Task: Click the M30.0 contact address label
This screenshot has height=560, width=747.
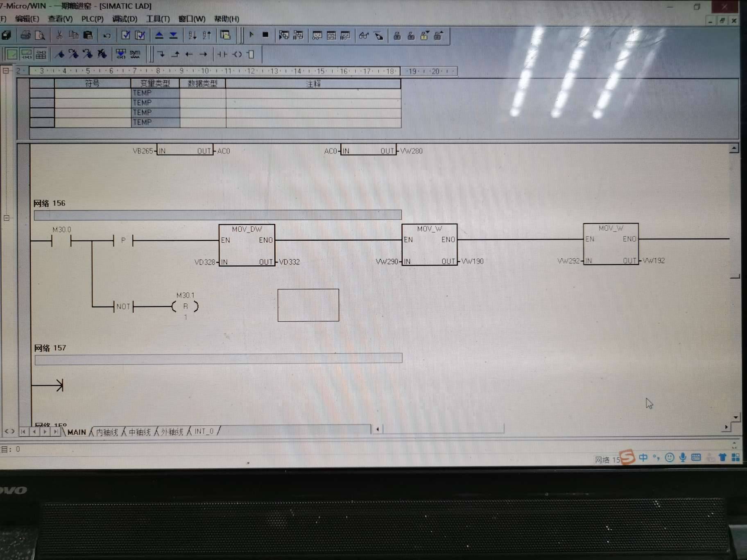Action: pos(61,230)
